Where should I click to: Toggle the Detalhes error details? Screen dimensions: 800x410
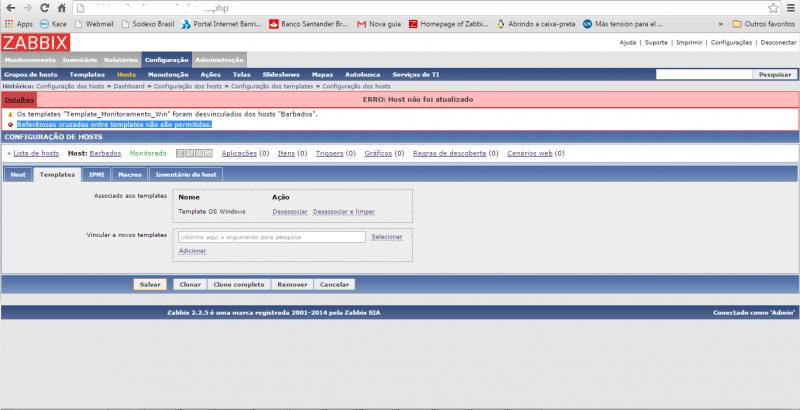19,100
